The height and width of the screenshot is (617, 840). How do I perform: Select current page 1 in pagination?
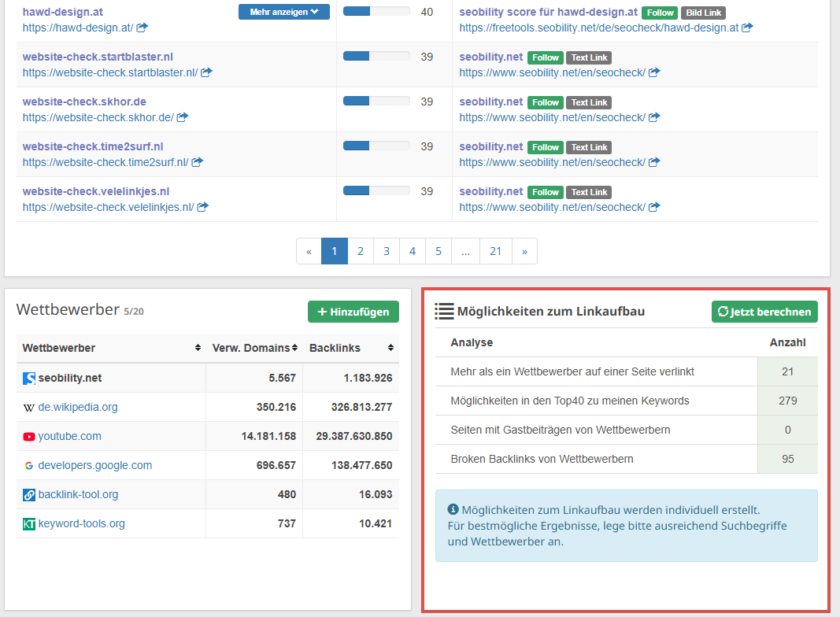point(335,251)
